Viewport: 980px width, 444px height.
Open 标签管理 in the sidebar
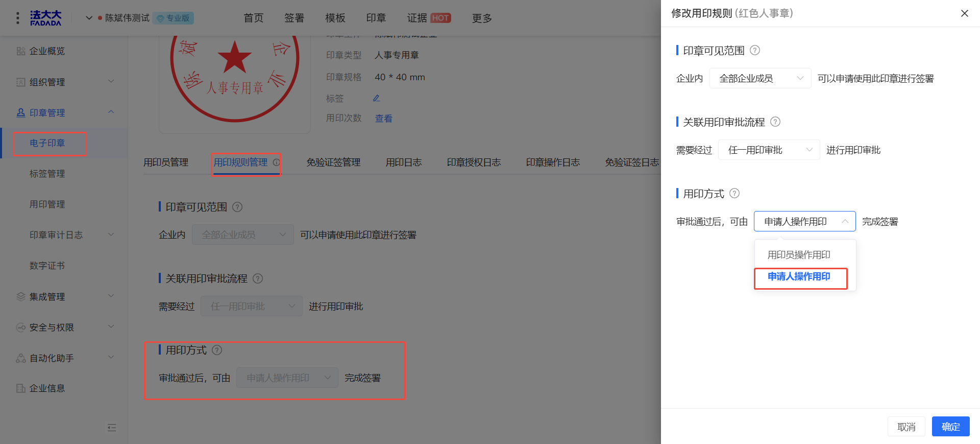click(x=47, y=174)
